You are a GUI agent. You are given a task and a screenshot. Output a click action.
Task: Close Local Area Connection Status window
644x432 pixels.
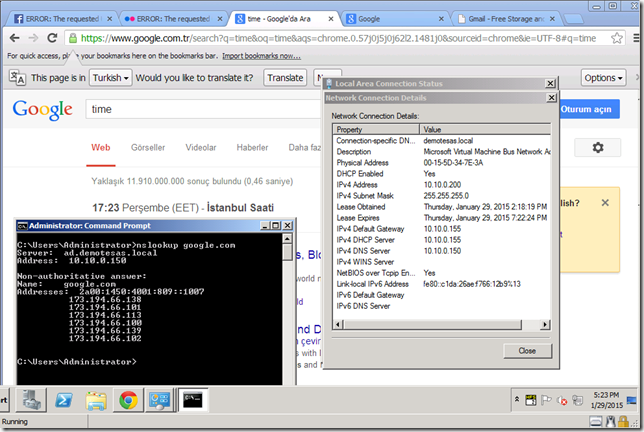click(550, 83)
